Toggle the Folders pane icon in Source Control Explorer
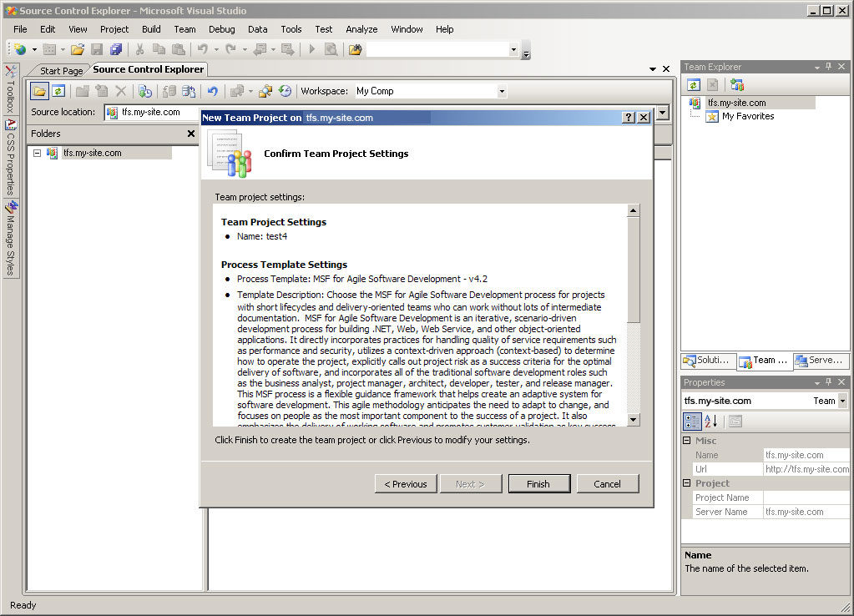The height and width of the screenshot is (616, 854). click(x=39, y=91)
